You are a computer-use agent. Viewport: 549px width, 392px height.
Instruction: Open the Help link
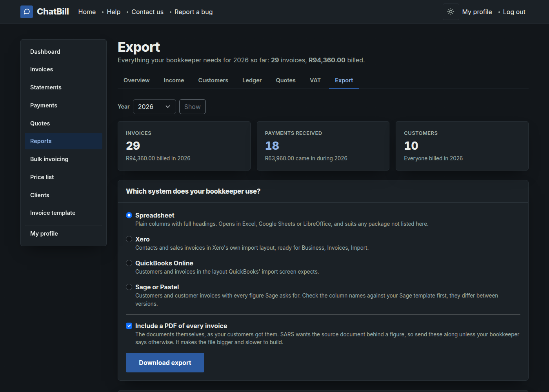pyautogui.click(x=114, y=12)
